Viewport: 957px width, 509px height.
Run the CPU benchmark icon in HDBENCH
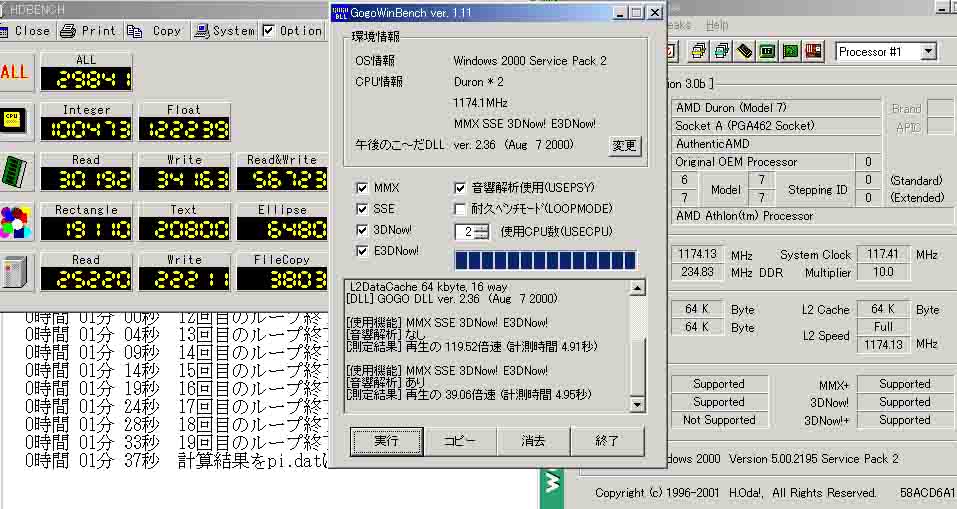[15, 121]
